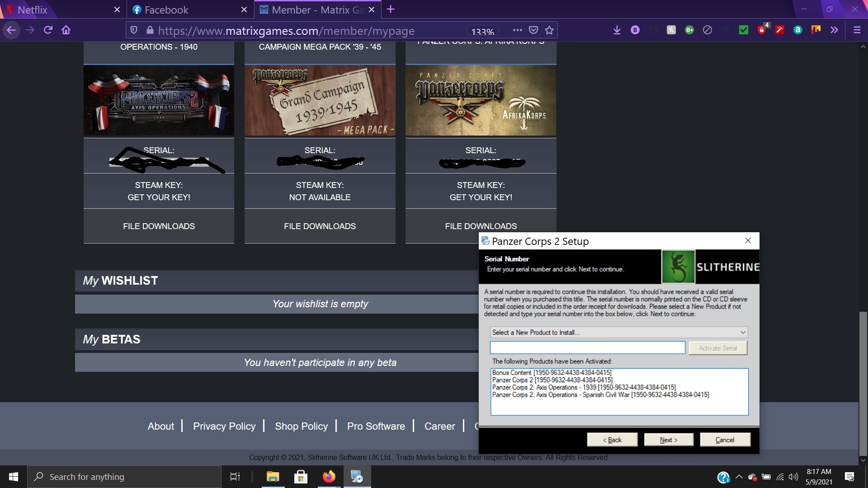Image resolution: width=868 pixels, height=488 pixels.
Task: Click the Wi-Fi network tray icon
Action: (781, 477)
